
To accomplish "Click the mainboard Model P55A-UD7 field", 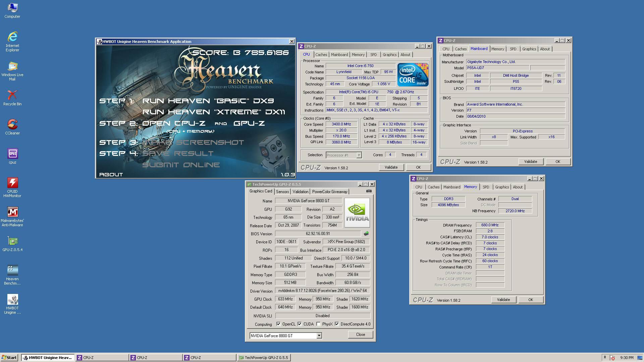I will (498, 68).
